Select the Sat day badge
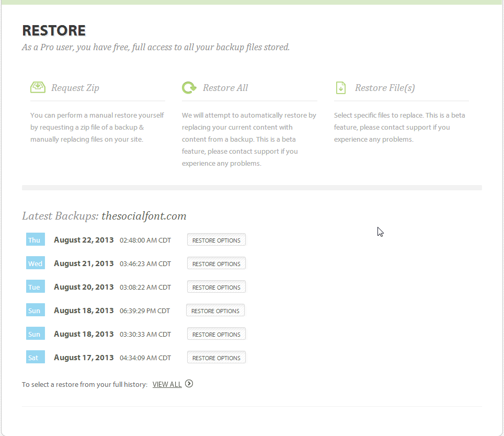Image resolution: width=504 pixels, height=436 pixels. coord(36,357)
